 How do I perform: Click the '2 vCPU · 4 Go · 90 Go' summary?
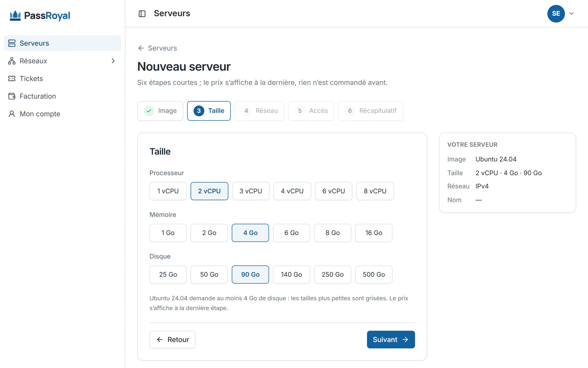tap(509, 173)
